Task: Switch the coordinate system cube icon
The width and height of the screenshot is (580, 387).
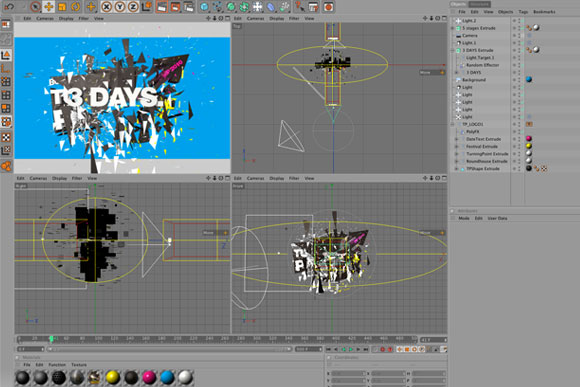Action: coord(146,6)
